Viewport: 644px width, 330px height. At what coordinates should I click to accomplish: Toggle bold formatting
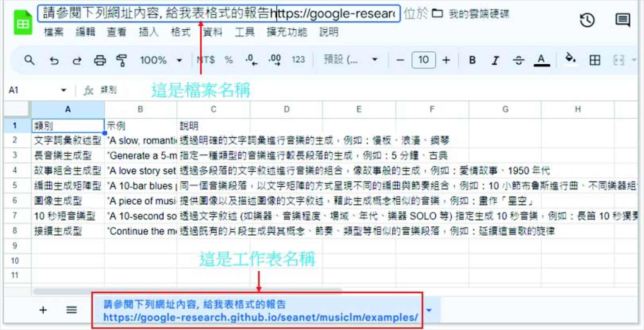click(x=473, y=60)
